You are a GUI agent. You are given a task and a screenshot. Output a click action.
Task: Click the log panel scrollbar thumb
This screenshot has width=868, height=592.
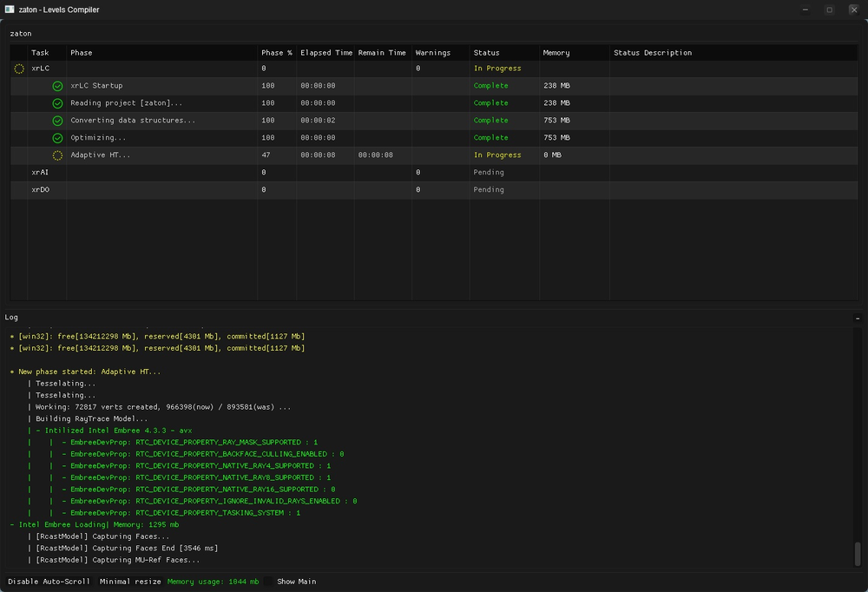click(x=858, y=553)
